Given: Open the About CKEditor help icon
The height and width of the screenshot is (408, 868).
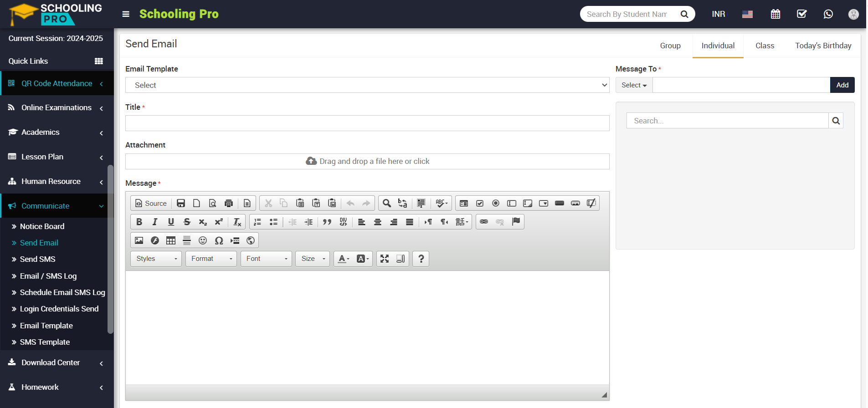Looking at the screenshot, I should [x=421, y=259].
